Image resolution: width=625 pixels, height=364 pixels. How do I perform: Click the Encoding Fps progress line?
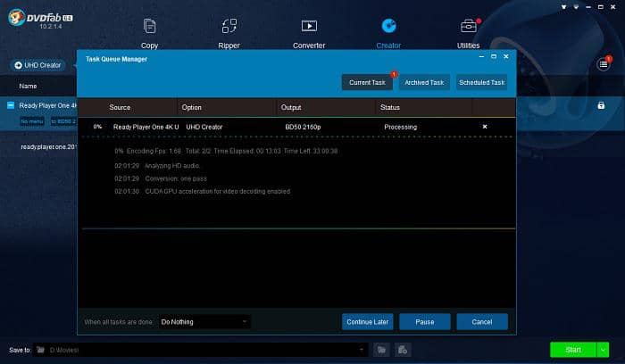[226, 152]
